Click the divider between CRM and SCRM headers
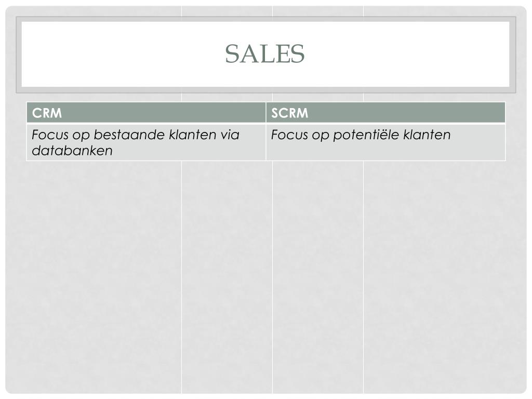The height and width of the screenshot is (399, 532). [x=266, y=112]
